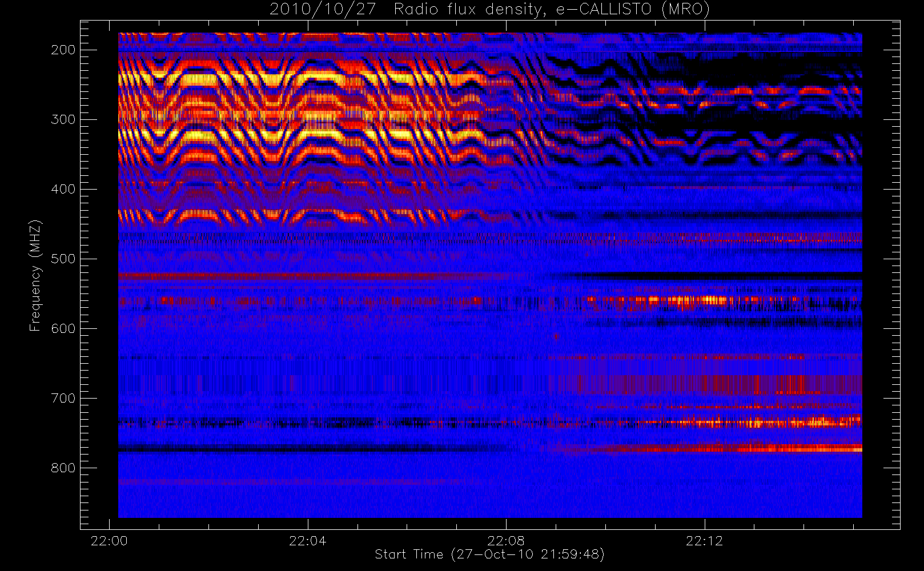This screenshot has width=924, height=571.
Task: Click the 600 frequency tick label
Action: 63,328
